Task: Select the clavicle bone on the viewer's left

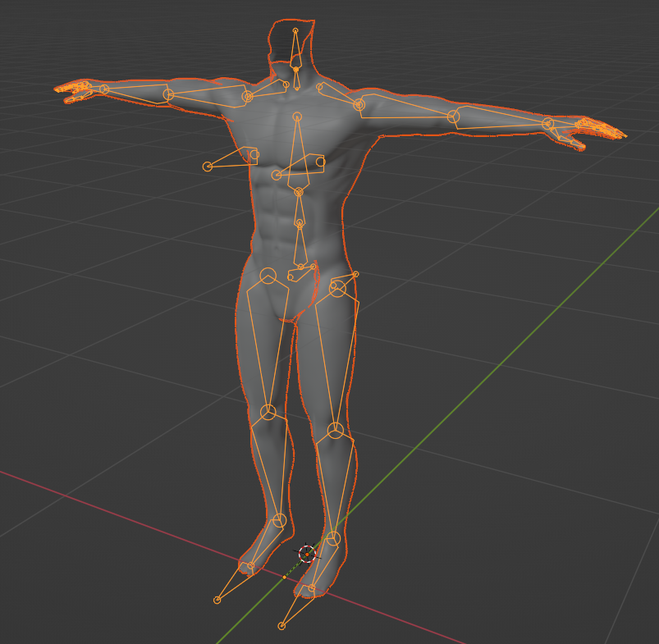Action: (x=268, y=90)
